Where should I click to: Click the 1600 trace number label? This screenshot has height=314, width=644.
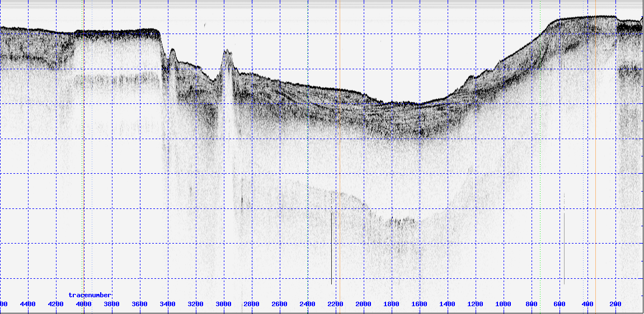coord(419,304)
